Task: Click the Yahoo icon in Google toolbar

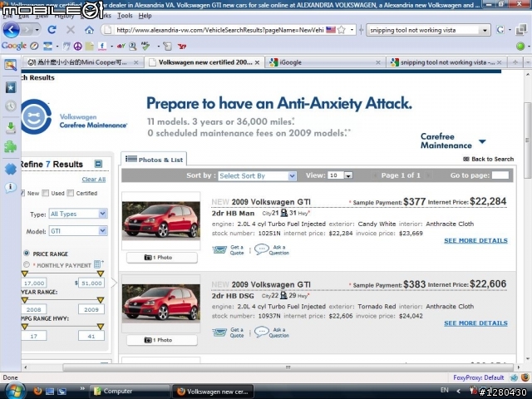Action: 182,47
